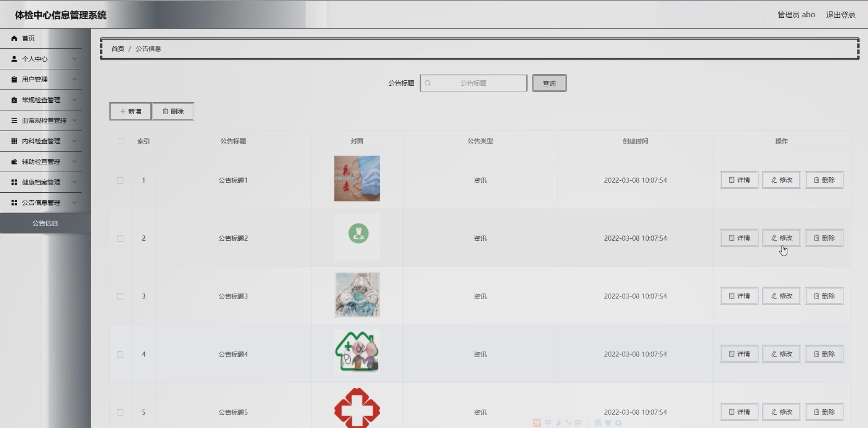Check the checkbox for row 公告标题1
Screen dimensions: 868x428
(120, 180)
